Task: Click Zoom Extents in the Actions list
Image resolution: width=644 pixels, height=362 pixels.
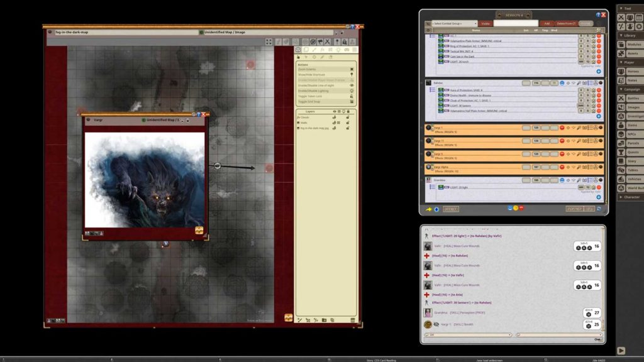Action: [x=325, y=69]
